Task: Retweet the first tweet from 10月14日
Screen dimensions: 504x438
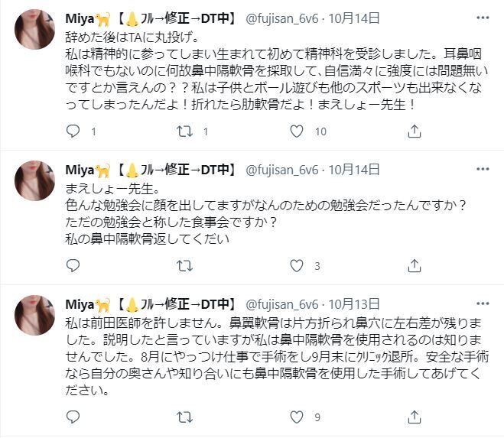Action: tap(184, 131)
